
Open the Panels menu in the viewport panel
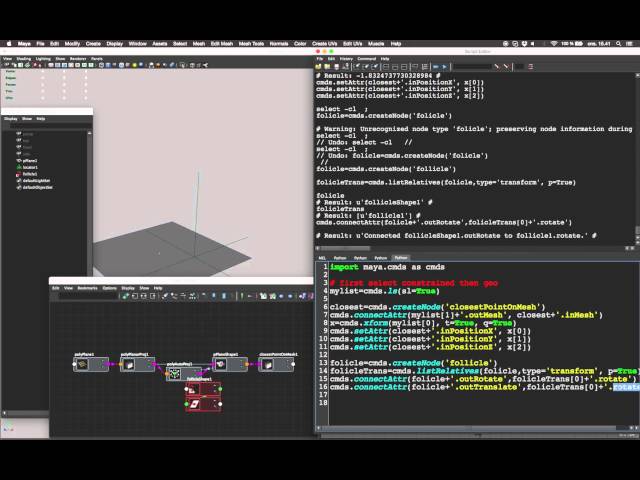coord(97,59)
